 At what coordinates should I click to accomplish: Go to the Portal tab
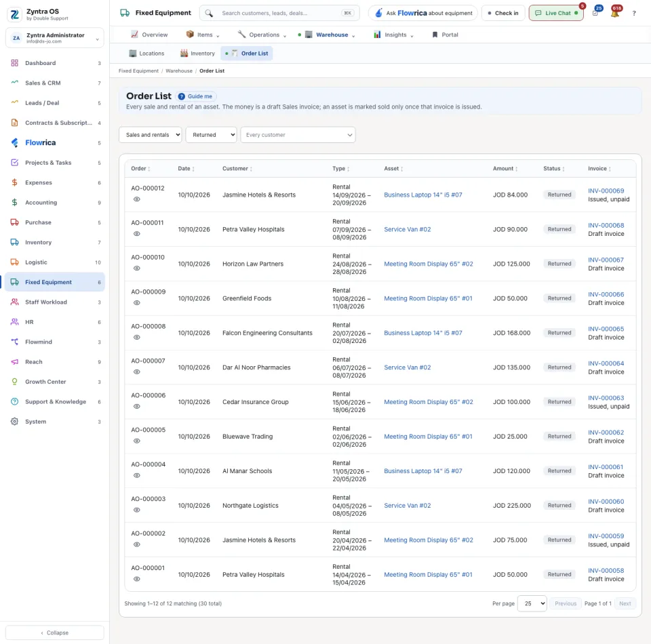pos(445,35)
